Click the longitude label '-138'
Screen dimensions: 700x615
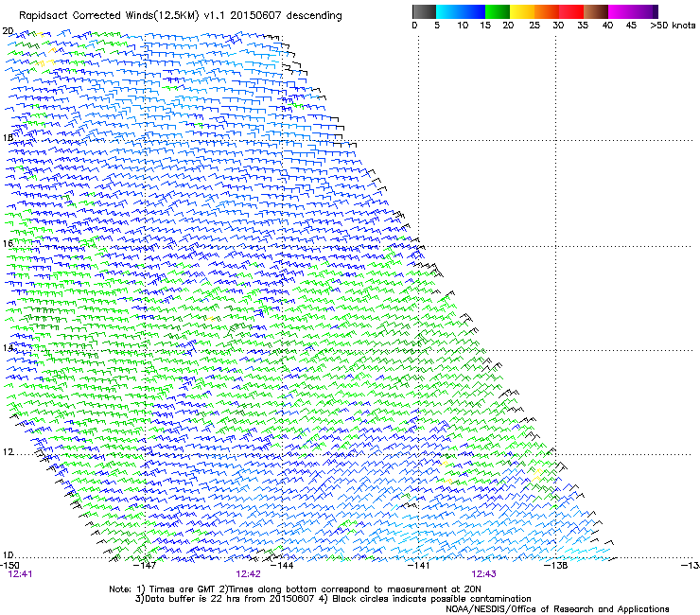click(x=556, y=566)
